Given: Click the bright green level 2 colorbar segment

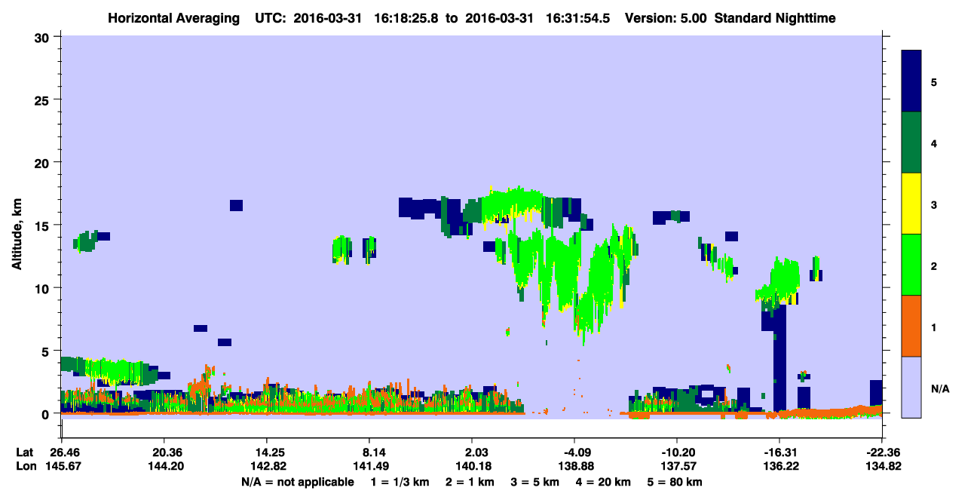Looking at the screenshot, I should tap(911, 265).
